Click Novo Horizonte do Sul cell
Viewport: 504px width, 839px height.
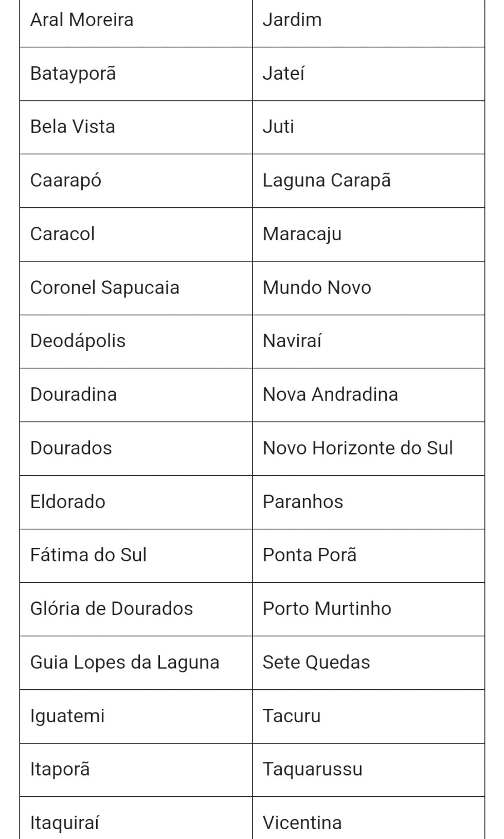click(x=357, y=448)
